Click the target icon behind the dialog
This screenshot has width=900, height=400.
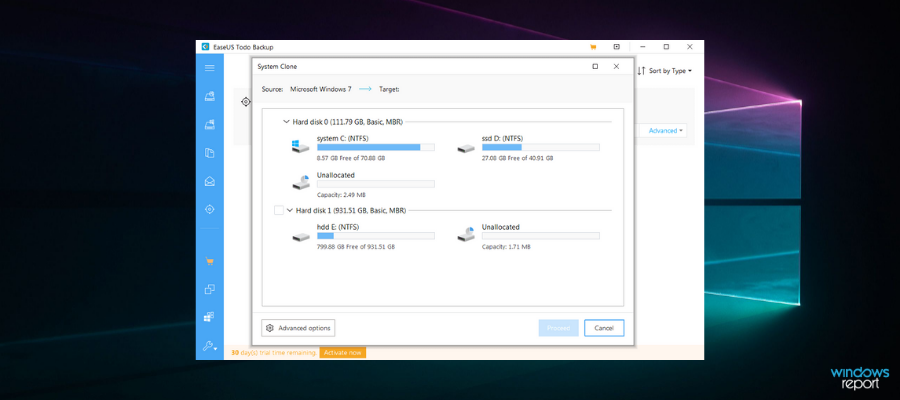tap(246, 102)
